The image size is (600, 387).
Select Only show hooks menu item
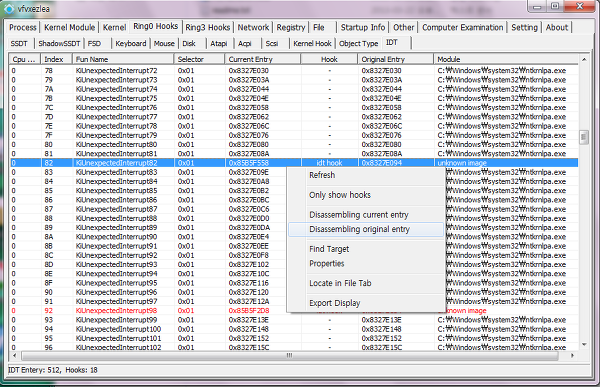(365, 195)
